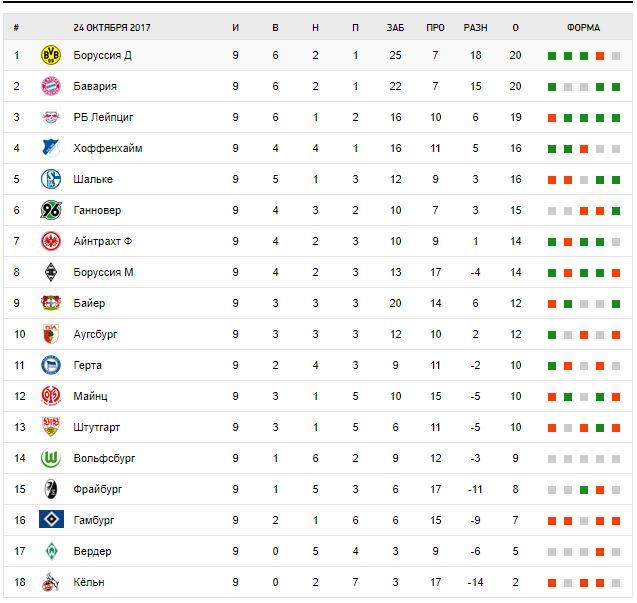The width and height of the screenshot is (637, 603).
Task: Click the RB Leipzig team logo
Action: point(51,117)
